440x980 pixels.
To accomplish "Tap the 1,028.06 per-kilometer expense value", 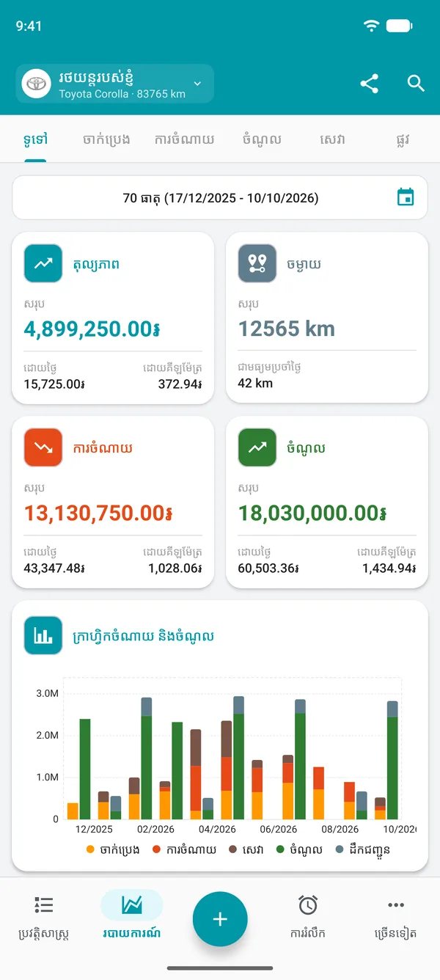I will tap(175, 568).
